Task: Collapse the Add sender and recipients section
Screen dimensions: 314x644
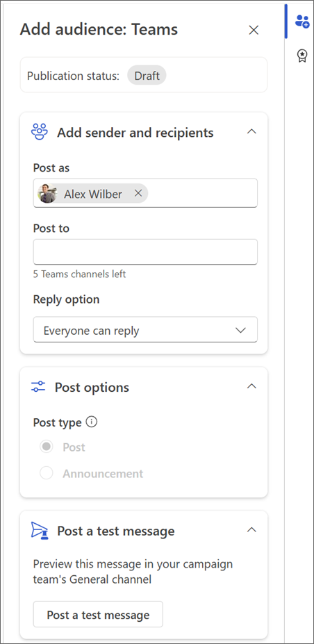Action: pyautogui.click(x=252, y=132)
